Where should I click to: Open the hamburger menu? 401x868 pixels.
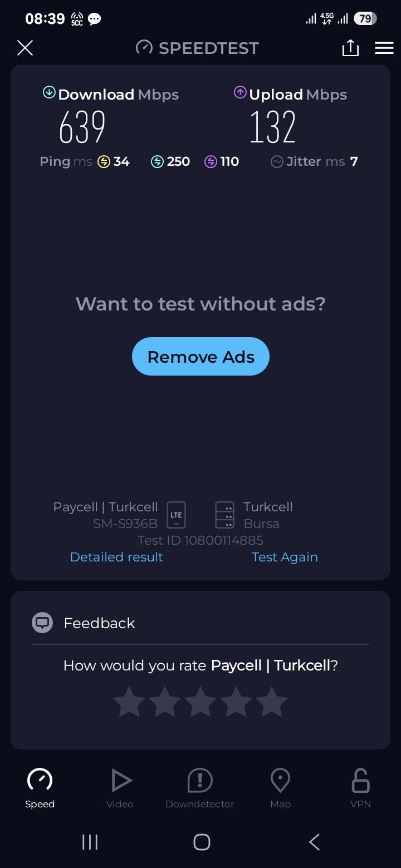384,48
